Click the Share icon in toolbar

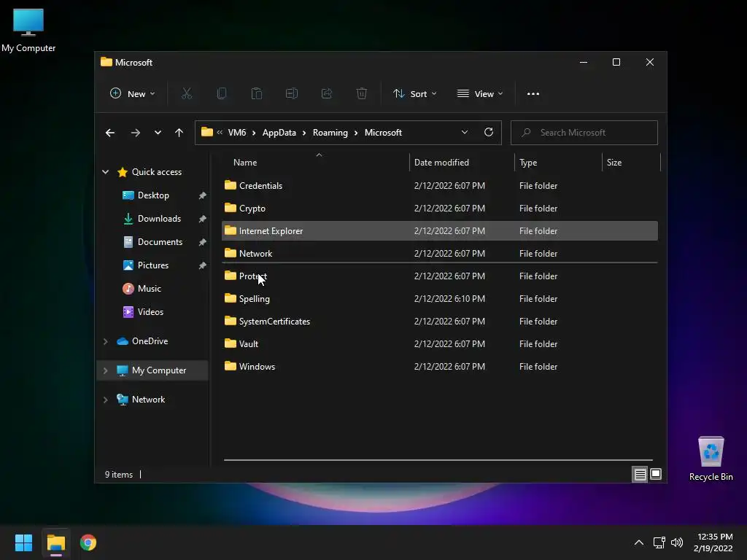(327, 94)
